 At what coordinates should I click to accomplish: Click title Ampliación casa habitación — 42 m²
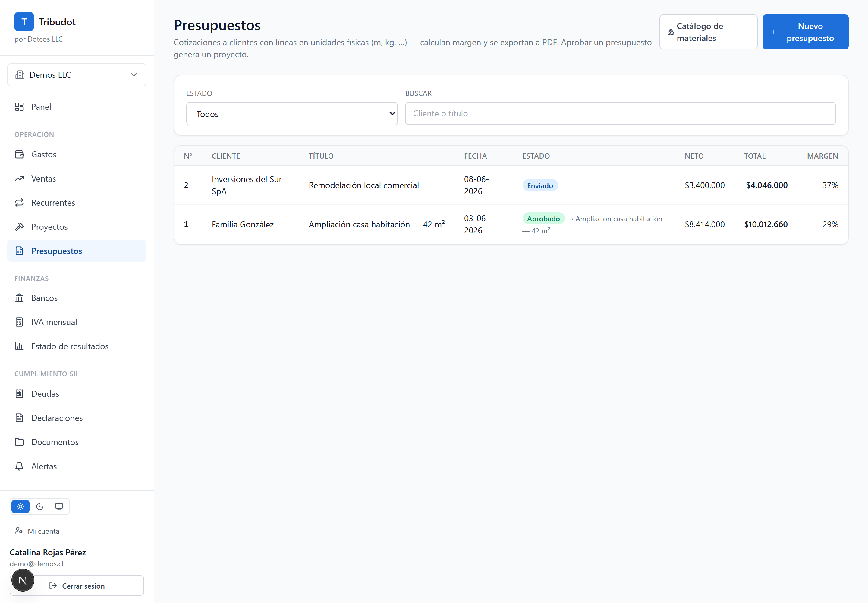[x=377, y=224]
